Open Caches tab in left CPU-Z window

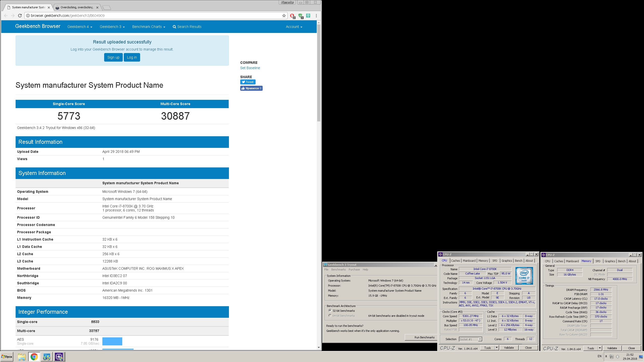point(455,261)
